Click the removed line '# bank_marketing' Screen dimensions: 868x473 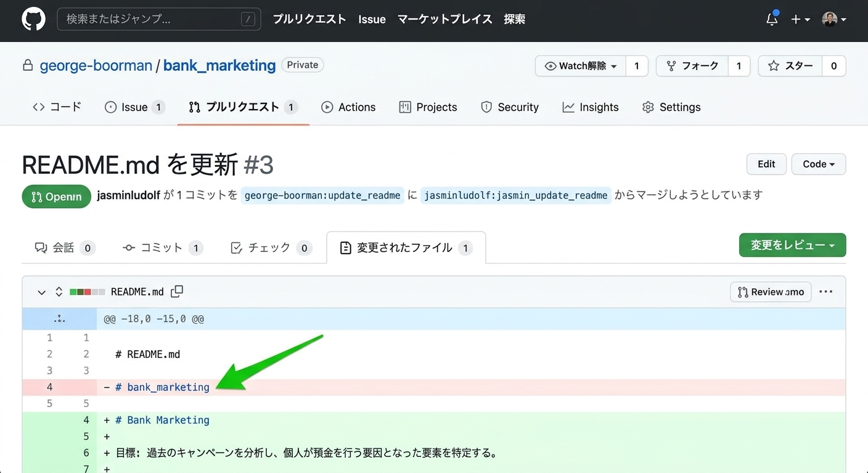point(433,387)
